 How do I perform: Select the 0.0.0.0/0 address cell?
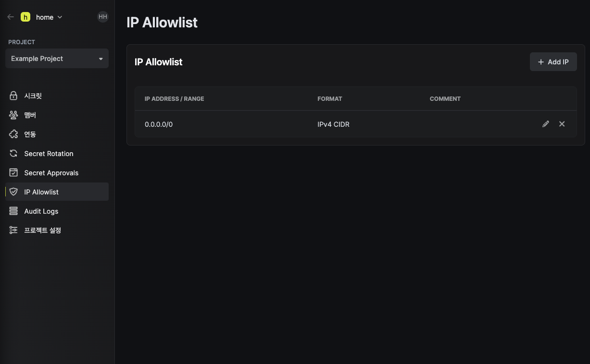(x=159, y=124)
